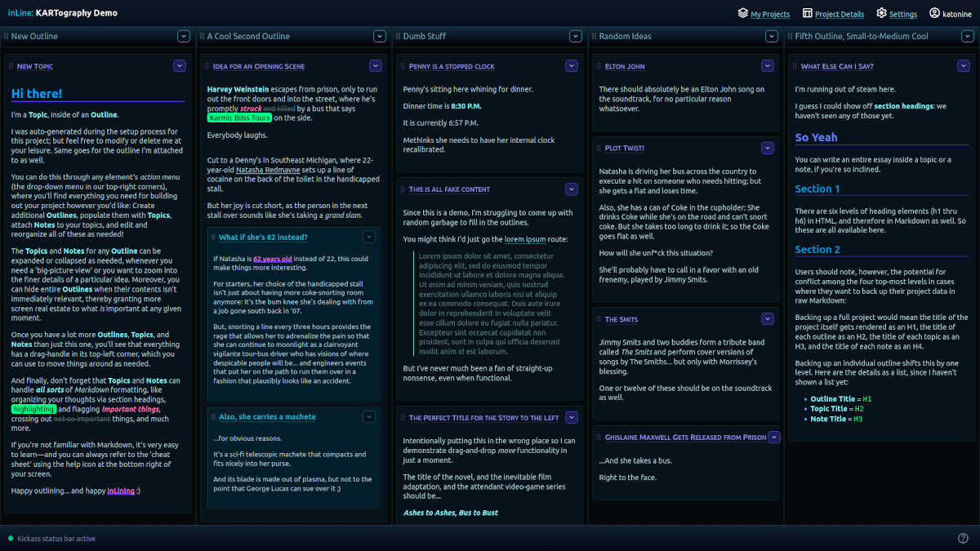Open the My Projects menu item
Image resolution: width=980 pixels, height=551 pixels.
click(x=770, y=14)
